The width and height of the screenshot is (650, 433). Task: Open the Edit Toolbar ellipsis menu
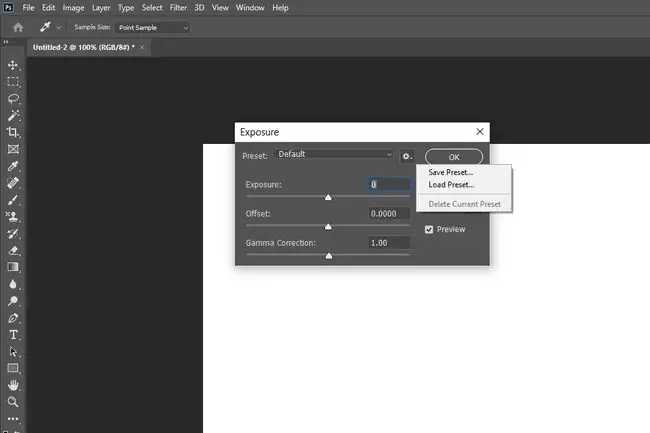point(13,418)
